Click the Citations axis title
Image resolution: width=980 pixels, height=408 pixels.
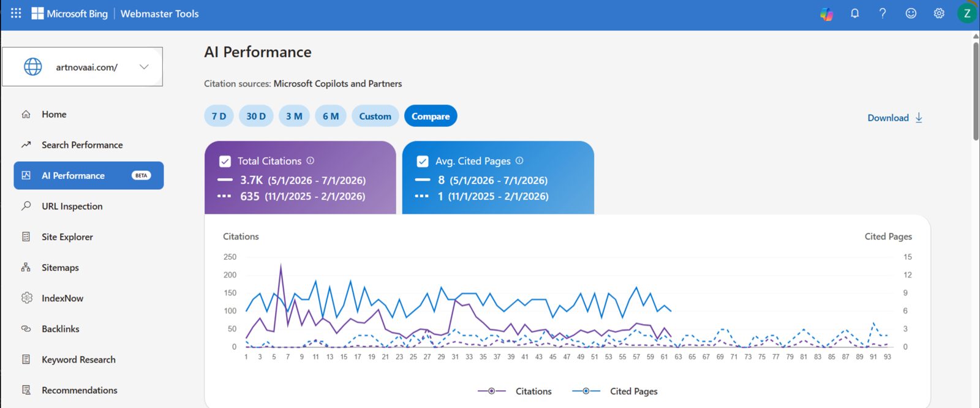[241, 236]
